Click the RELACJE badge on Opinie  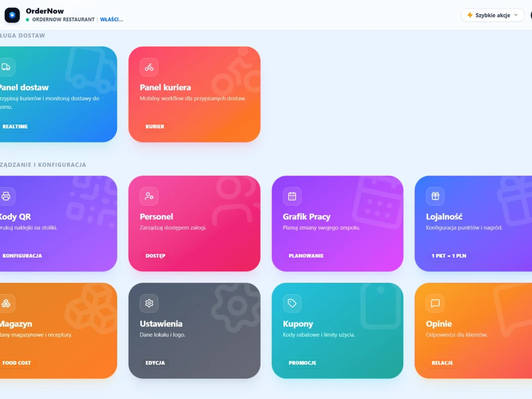click(443, 363)
